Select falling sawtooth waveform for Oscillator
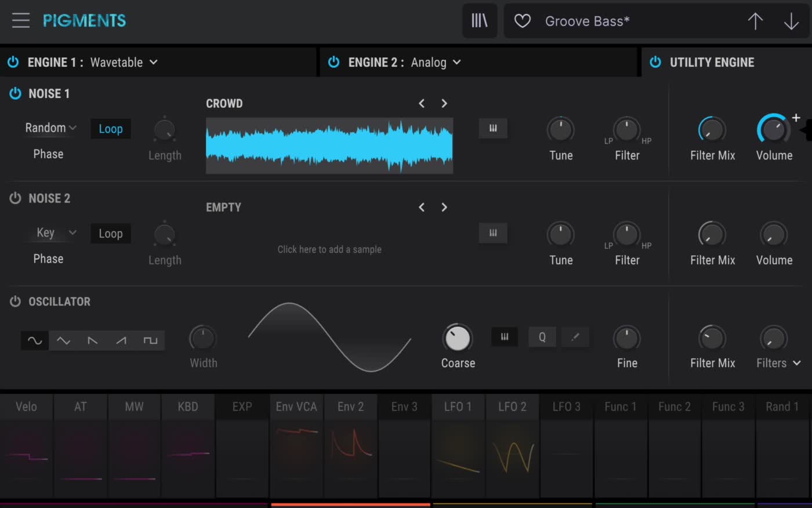This screenshot has width=812, height=508. 92,340
